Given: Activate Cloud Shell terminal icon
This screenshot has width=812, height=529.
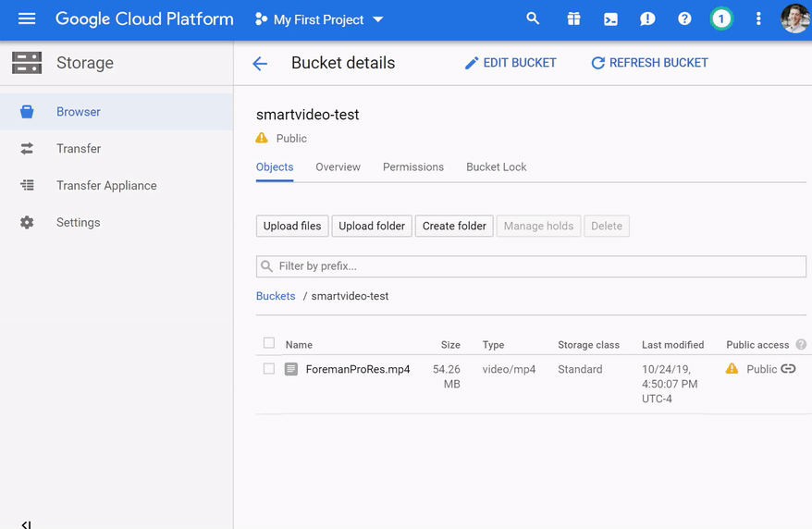Looking at the screenshot, I should [x=610, y=18].
